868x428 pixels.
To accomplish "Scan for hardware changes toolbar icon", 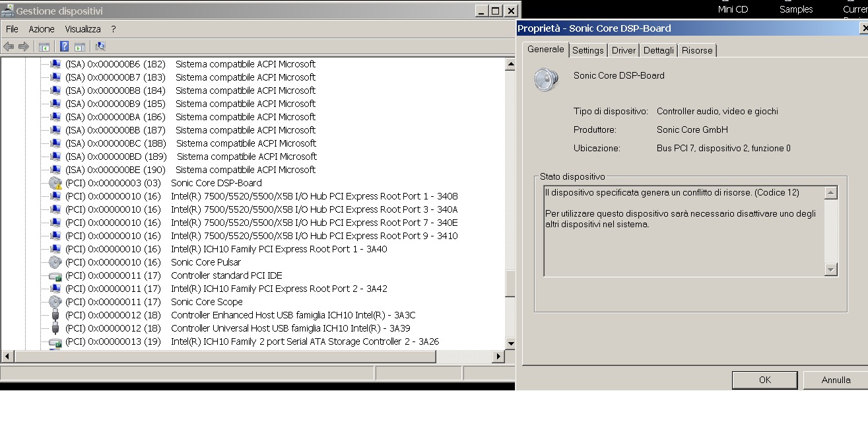I will click(x=100, y=46).
